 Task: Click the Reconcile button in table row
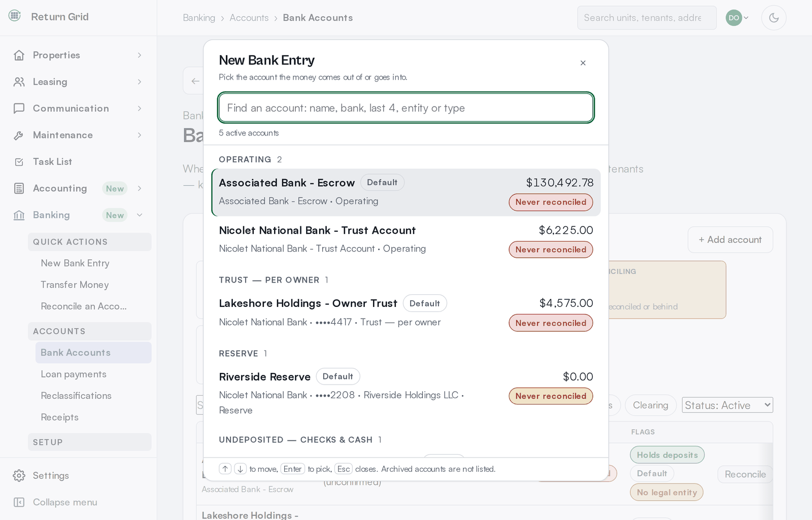click(x=745, y=474)
